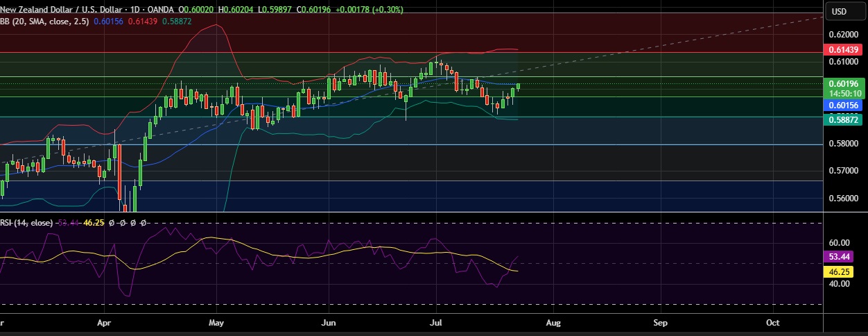Click the purple 53.44 RSI axis label
This screenshot has height=336, width=868.
coord(840,257)
